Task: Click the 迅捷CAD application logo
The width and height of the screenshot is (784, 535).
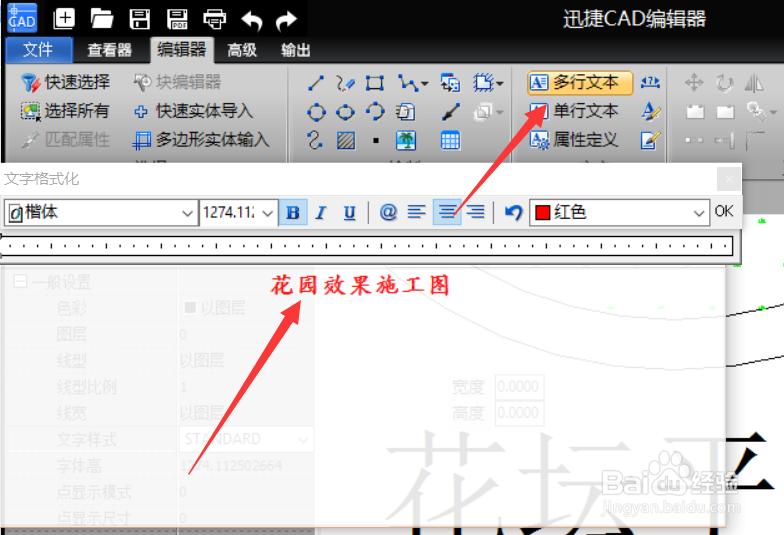Action: pos(22,18)
